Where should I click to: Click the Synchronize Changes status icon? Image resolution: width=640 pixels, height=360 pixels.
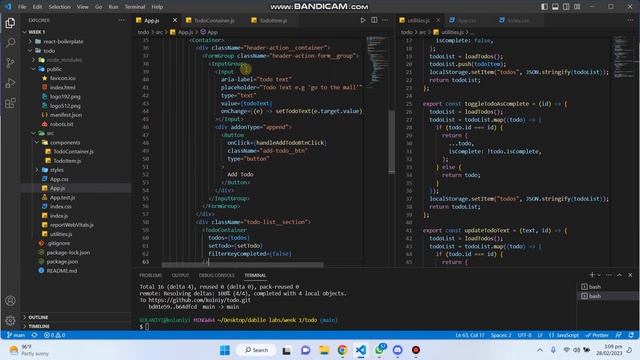click(x=34, y=335)
